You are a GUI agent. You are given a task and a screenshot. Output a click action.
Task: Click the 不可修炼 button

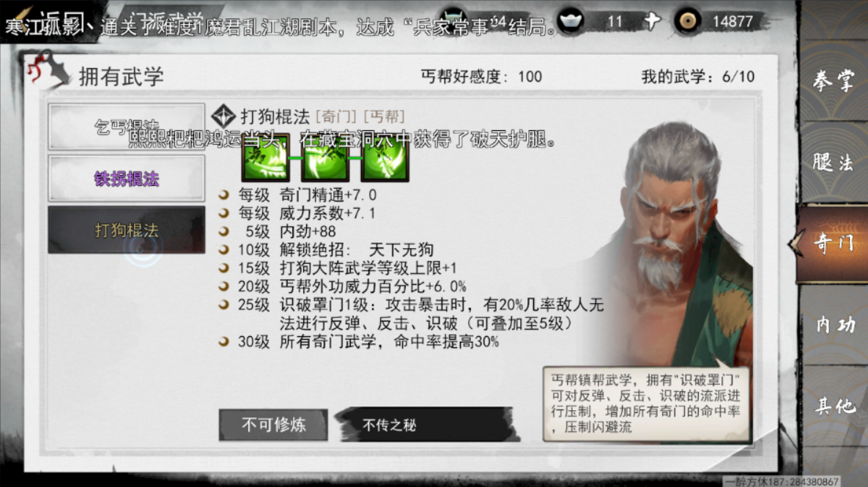click(x=273, y=425)
